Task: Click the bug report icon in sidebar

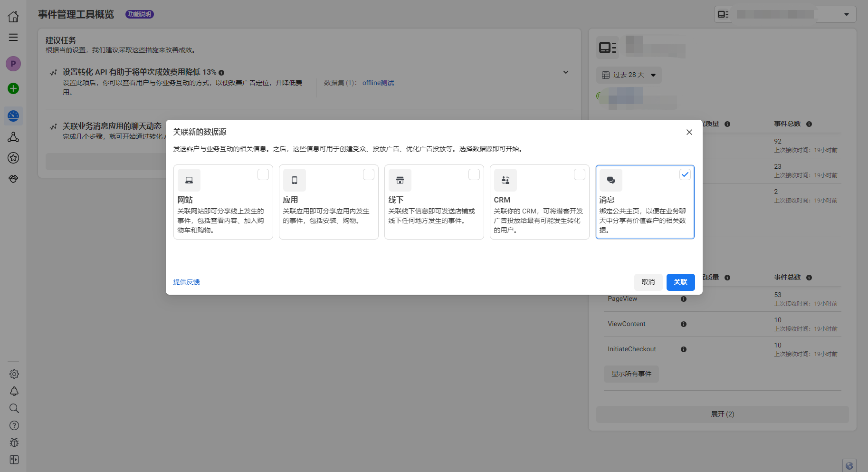Action: tap(13, 443)
